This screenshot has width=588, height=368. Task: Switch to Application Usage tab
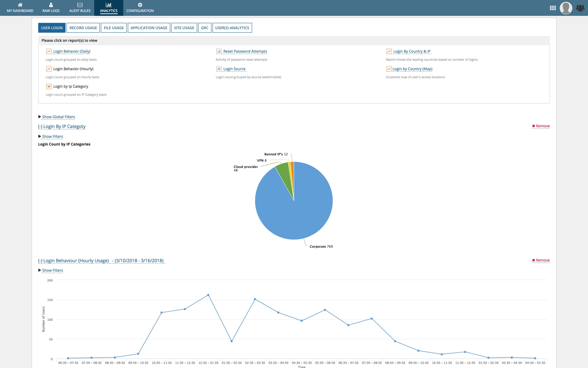(x=149, y=28)
